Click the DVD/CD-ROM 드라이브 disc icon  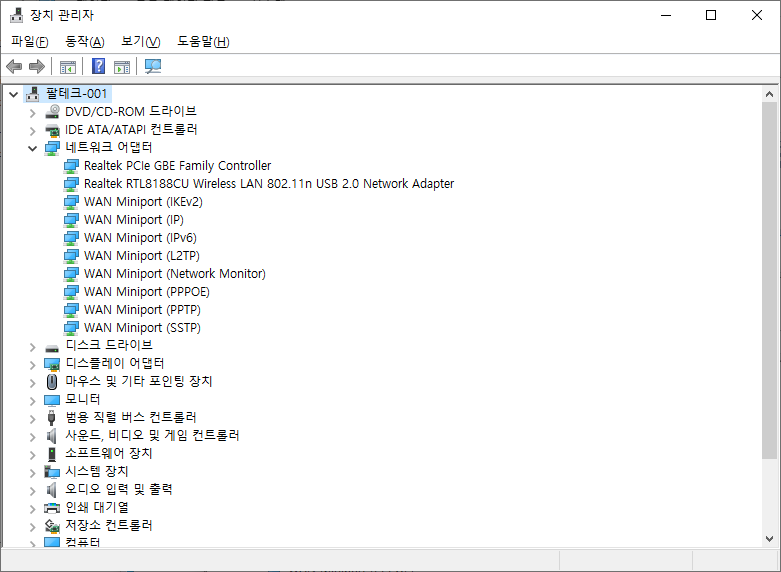click(52, 112)
